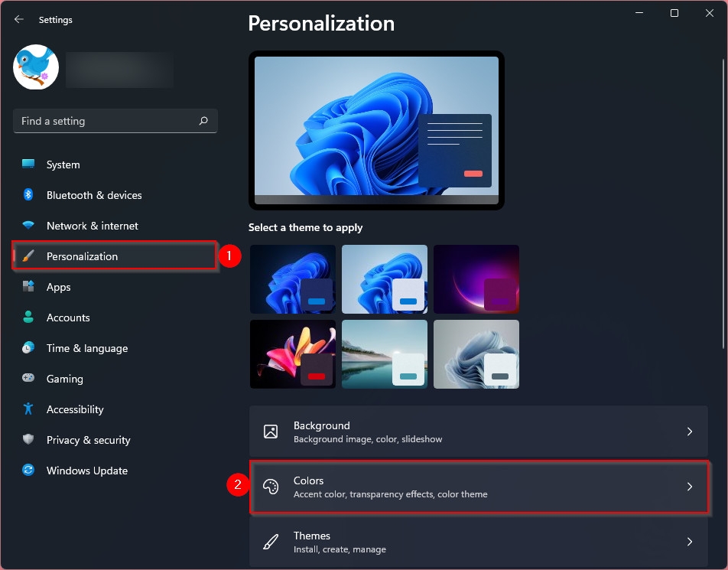Open Themes install, create, manage
The width and height of the screenshot is (728, 570).
[478, 542]
